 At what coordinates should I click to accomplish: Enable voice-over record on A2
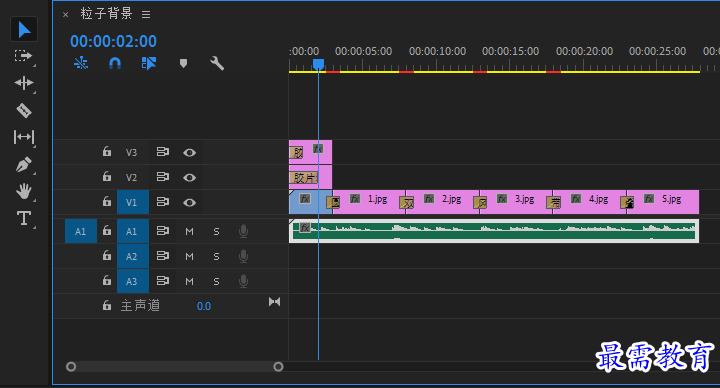pyautogui.click(x=243, y=256)
